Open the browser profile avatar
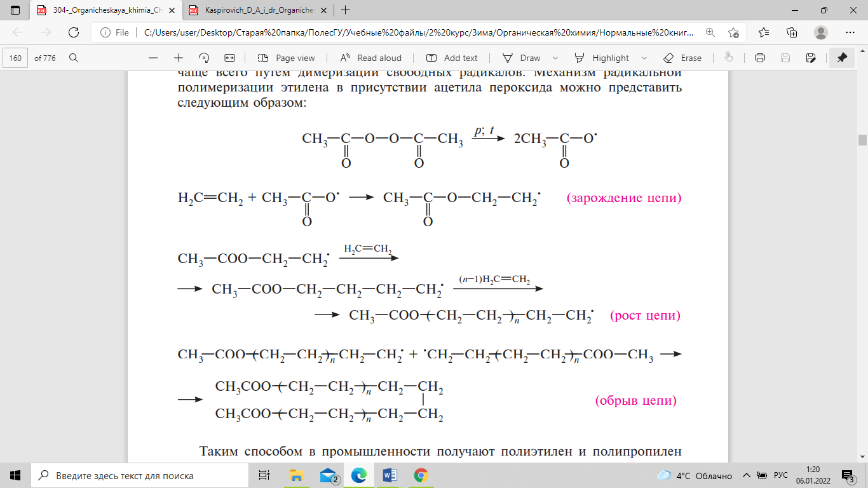This screenshot has height=488, width=868. [821, 32]
